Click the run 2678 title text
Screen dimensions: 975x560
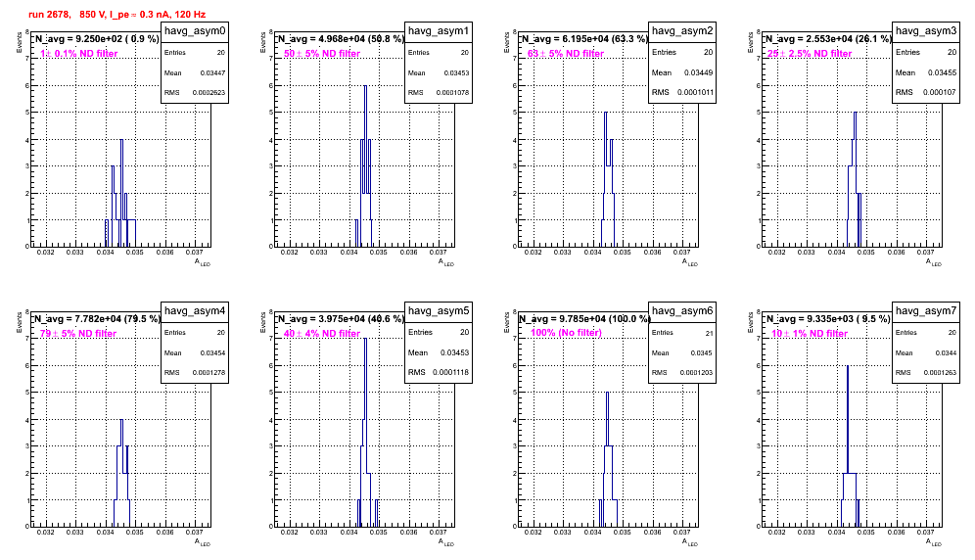[x=116, y=14]
